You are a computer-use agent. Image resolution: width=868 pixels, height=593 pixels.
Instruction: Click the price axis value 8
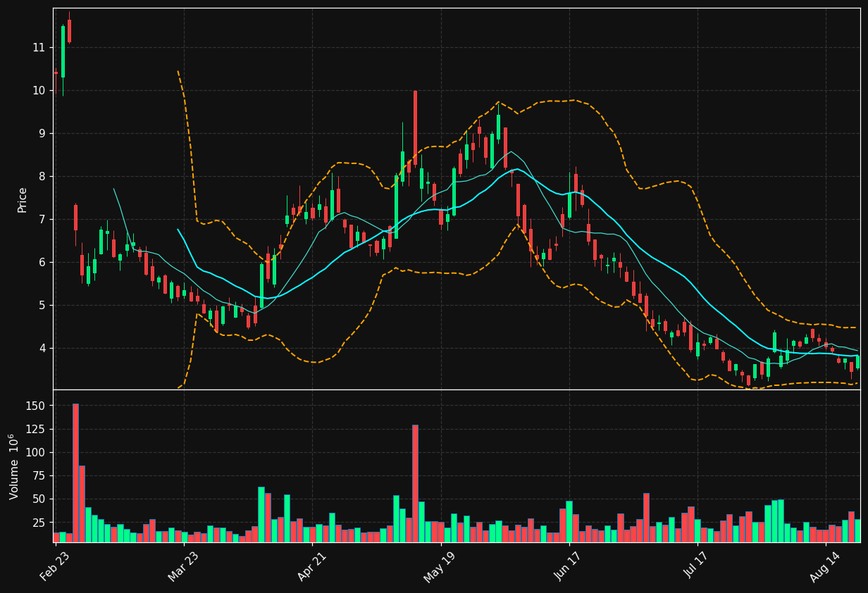tap(42, 177)
